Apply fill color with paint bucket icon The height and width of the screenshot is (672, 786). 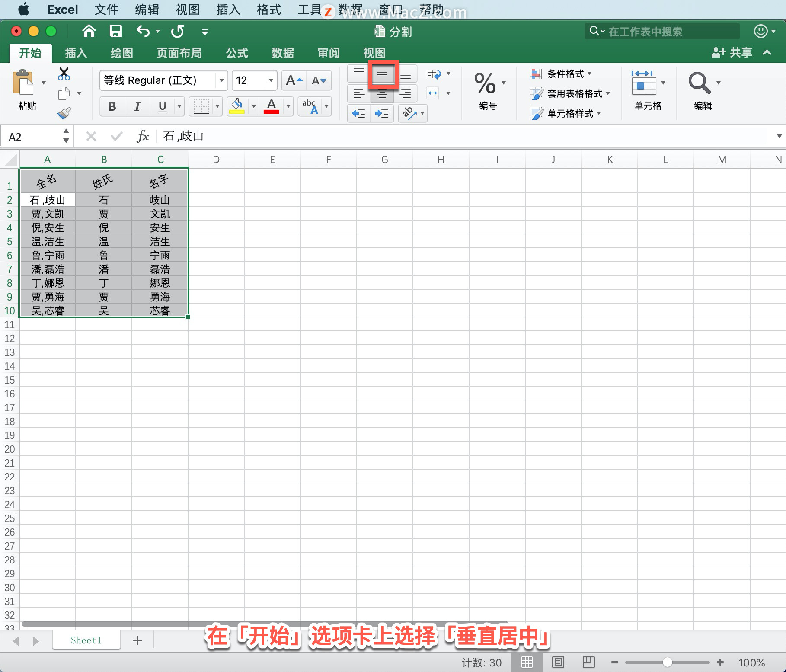pos(237,106)
